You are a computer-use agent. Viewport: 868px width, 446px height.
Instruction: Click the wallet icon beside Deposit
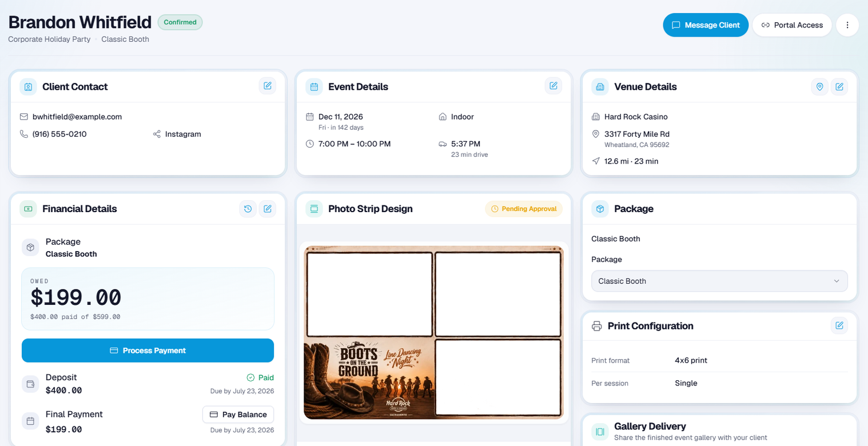[x=30, y=384]
